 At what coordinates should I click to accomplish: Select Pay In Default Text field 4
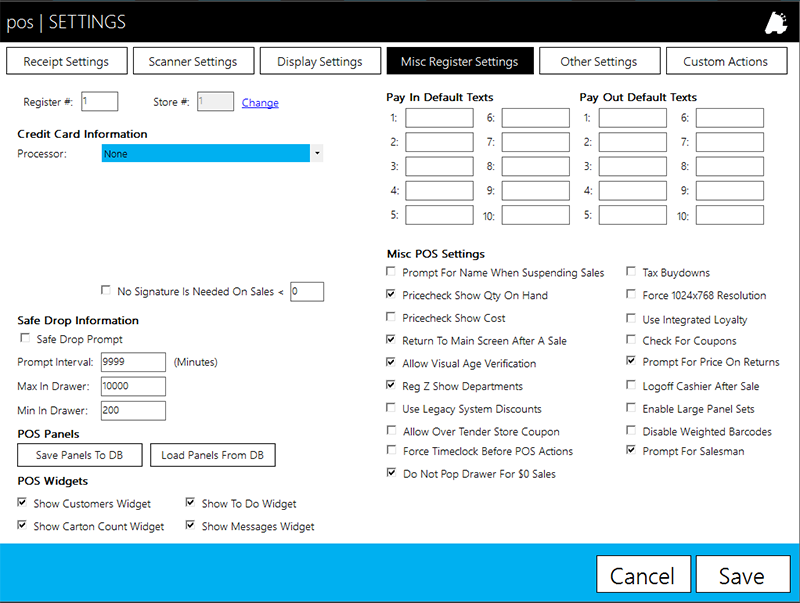click(x=439, y=191)
